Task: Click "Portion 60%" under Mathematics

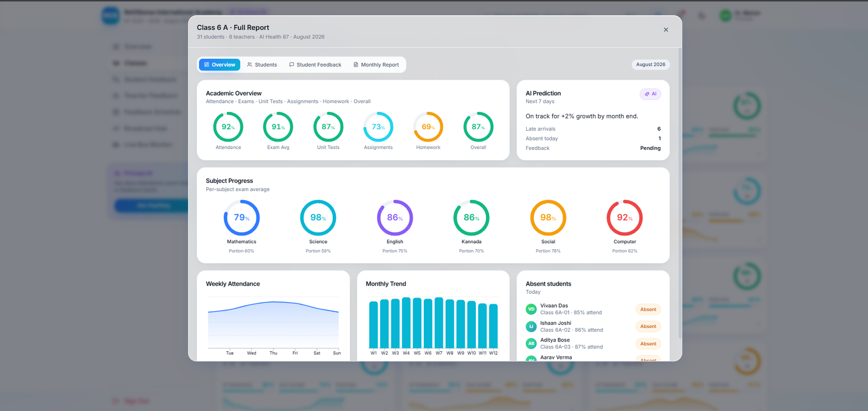Action: coord(241,251)
